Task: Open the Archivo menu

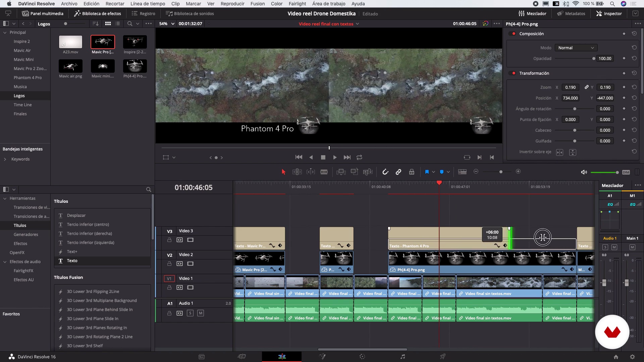Action: (x=69, y=4)
